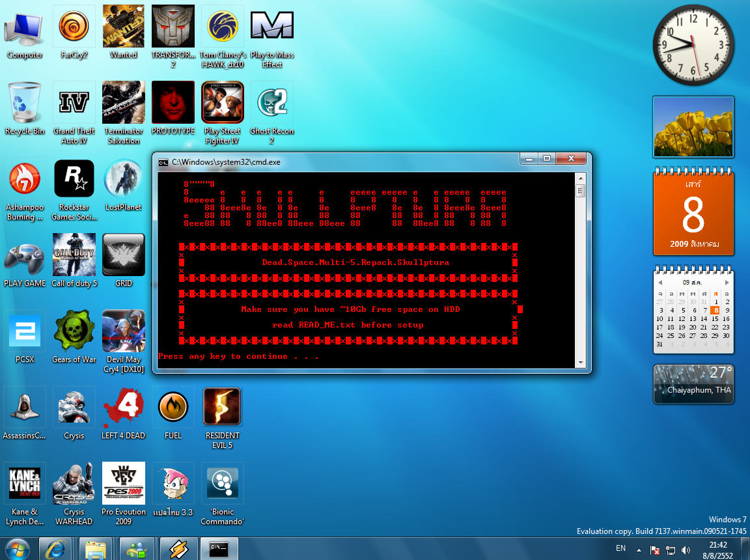Launch RESIDENT EVIL 5 shortcut
This screenshot has width=750, height=560.
(x=223, y=418)
